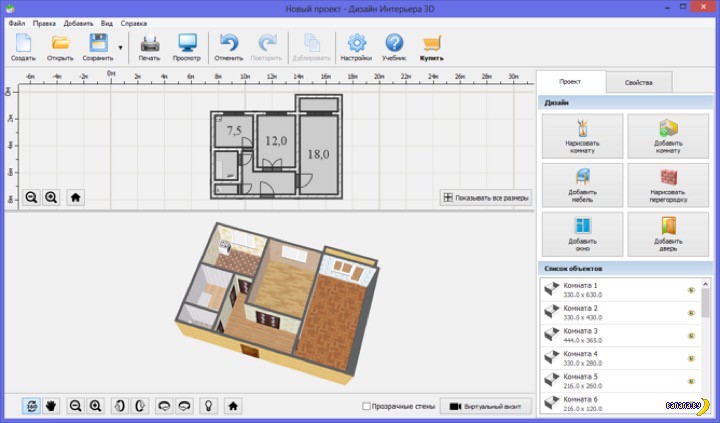Click the Нарисовать комнату button
Image resolution: width=720 pixels, height=423 pixels.
coord(581,138)
